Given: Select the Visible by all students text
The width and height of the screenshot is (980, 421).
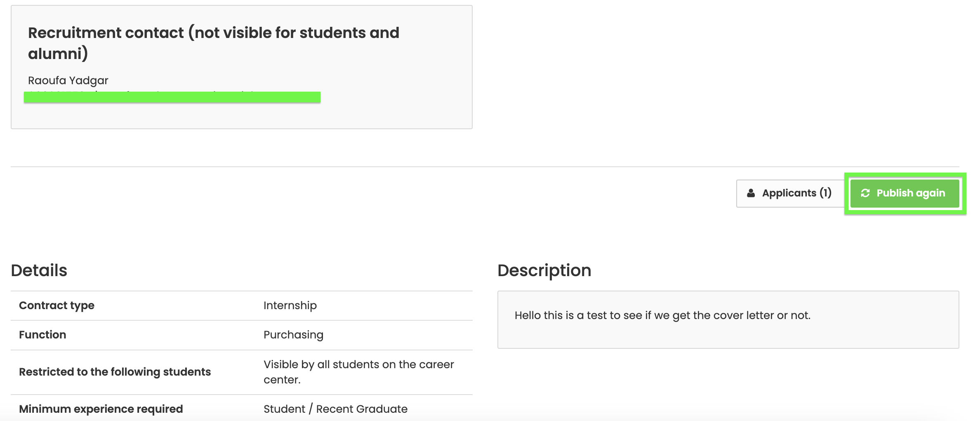Looking at the screenshot, I should click(359, 372).
